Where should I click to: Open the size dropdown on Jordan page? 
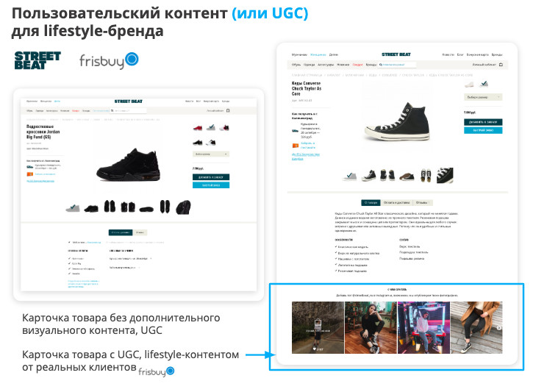pos(211,154)
